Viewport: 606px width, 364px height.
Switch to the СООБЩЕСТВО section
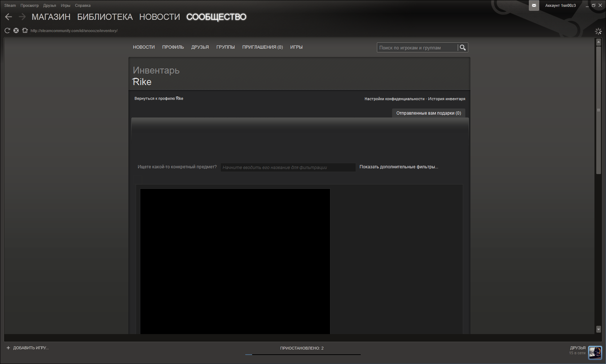(x=216, y=17)
